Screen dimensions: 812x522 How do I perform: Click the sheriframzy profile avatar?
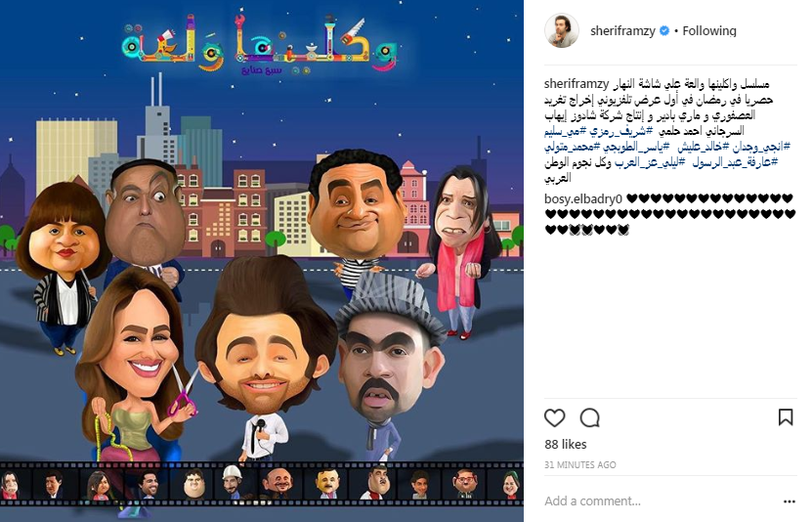(x=561, y=30)
